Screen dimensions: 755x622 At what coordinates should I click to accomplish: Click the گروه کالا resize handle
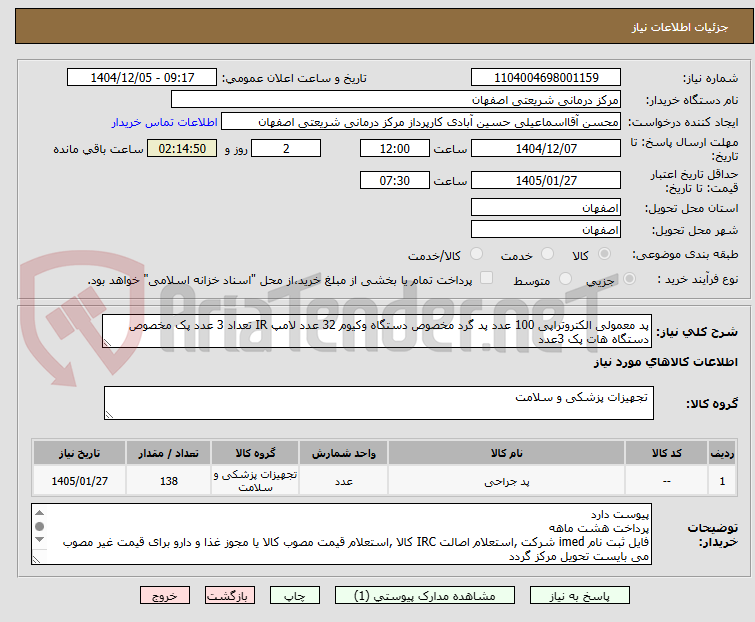(x=109, y=415)
